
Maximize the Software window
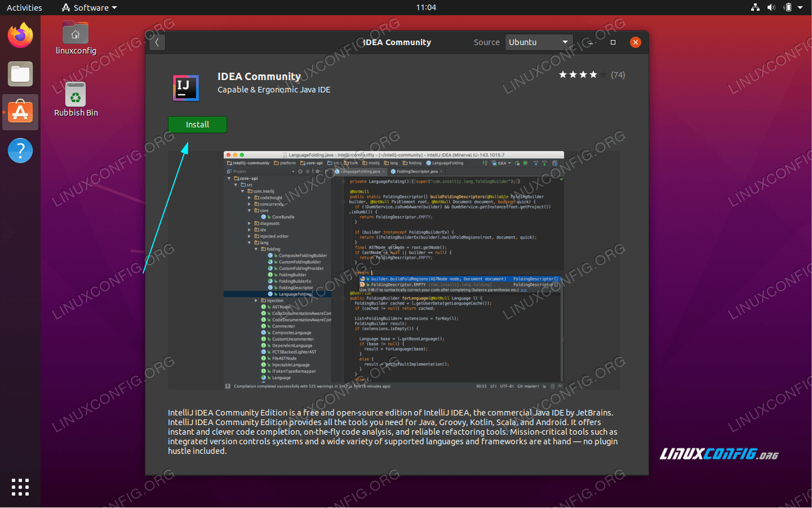tap(613, 42)
